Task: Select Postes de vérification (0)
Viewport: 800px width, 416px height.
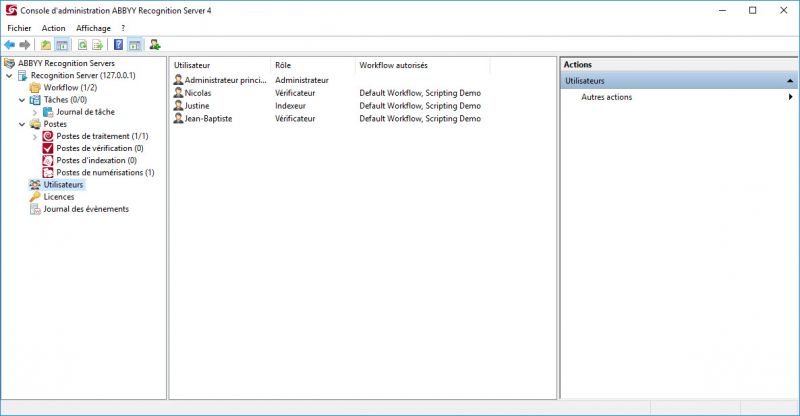Action: [x=100, y=149]
